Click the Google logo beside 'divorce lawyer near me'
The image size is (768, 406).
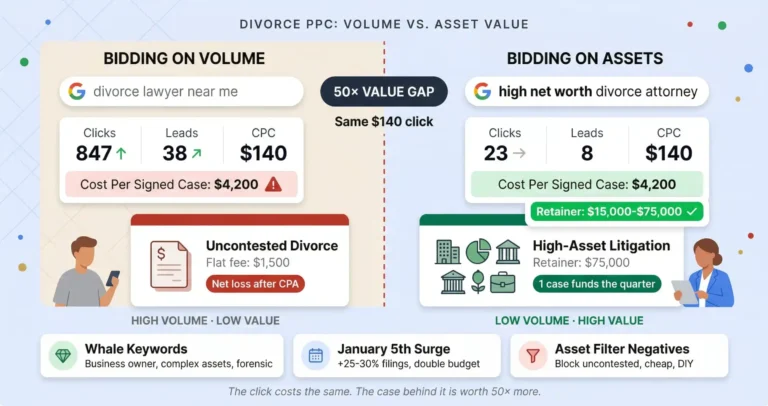[x=77, y=92]
